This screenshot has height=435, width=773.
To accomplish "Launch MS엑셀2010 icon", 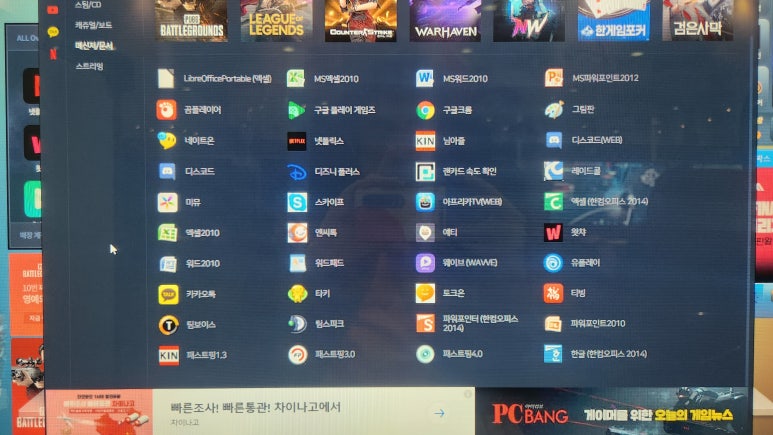I will 296,79.
